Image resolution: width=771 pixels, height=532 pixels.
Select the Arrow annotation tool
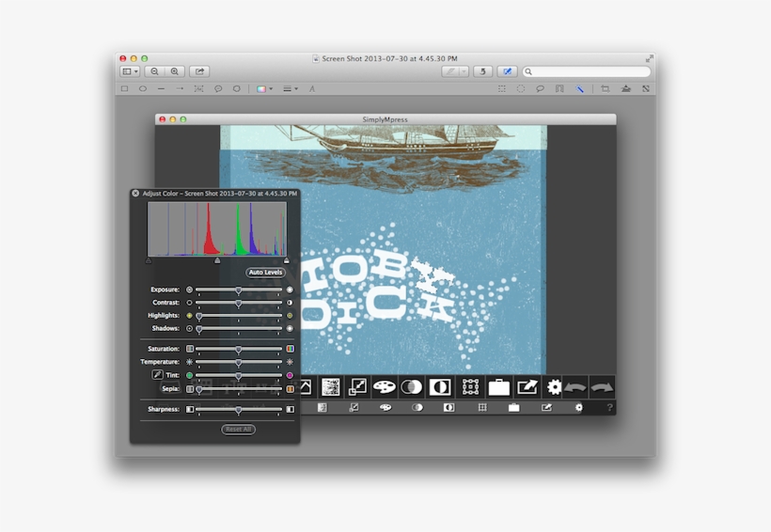[x=180, y=89]
